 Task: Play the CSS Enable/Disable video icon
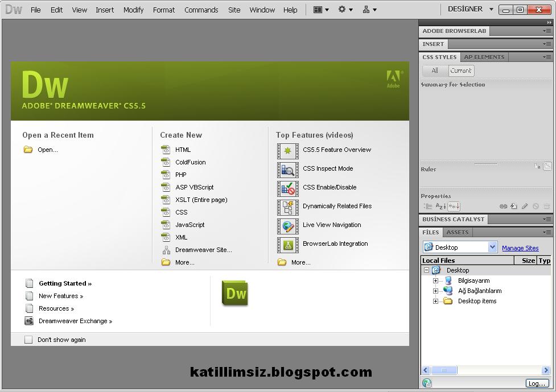tap(287, 188)
